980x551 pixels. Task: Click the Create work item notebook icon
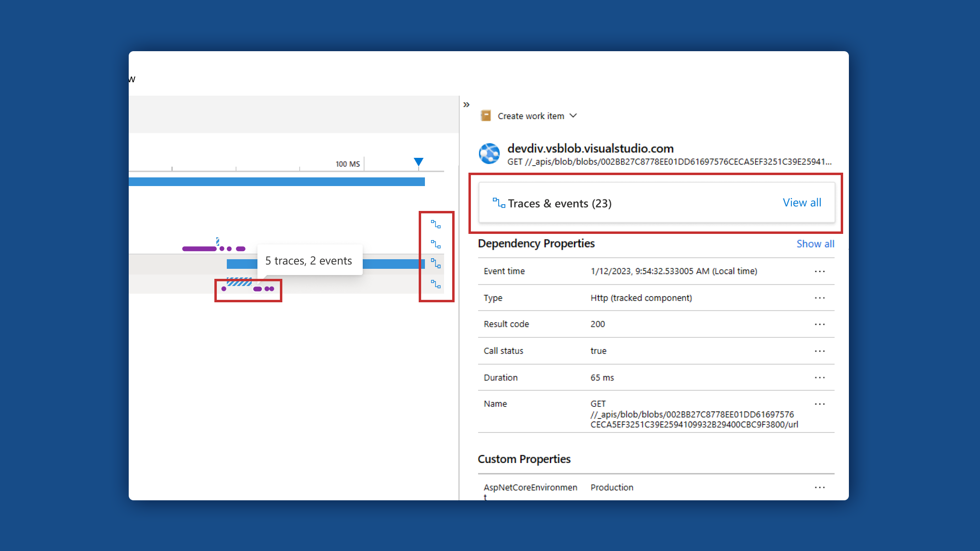coord(486,116)
